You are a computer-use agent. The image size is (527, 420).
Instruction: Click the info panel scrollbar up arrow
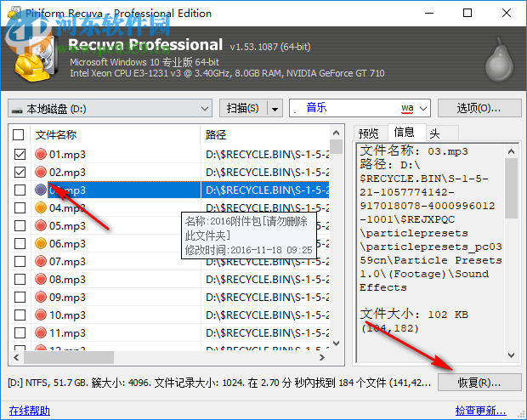(x=511, y=151)
